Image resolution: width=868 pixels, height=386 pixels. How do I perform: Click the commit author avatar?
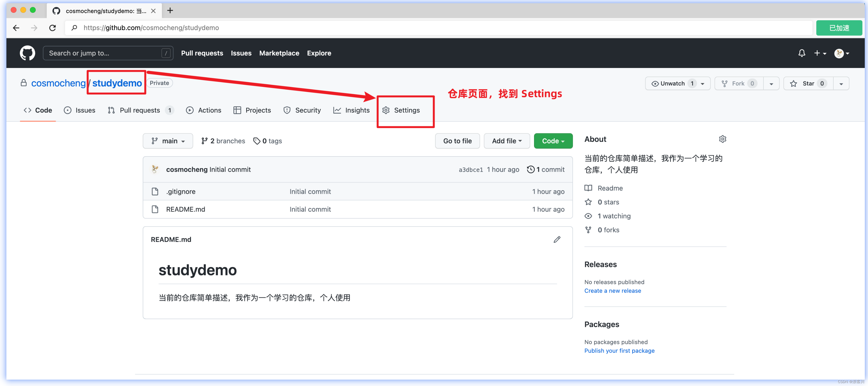(155, 170)
